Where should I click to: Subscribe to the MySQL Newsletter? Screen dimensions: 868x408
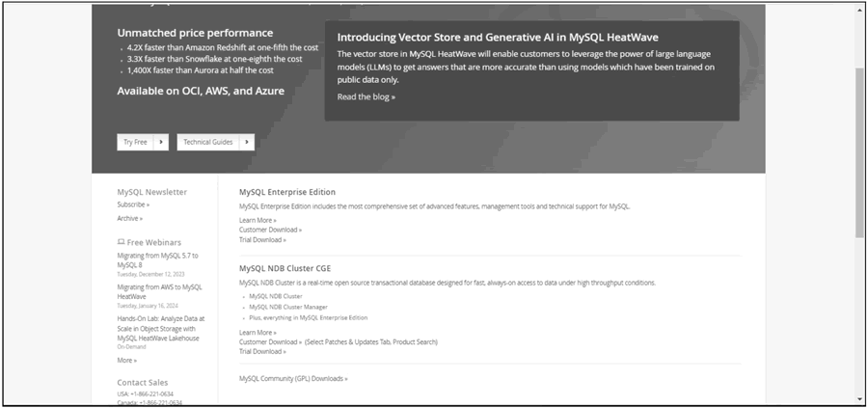point(133,204)
